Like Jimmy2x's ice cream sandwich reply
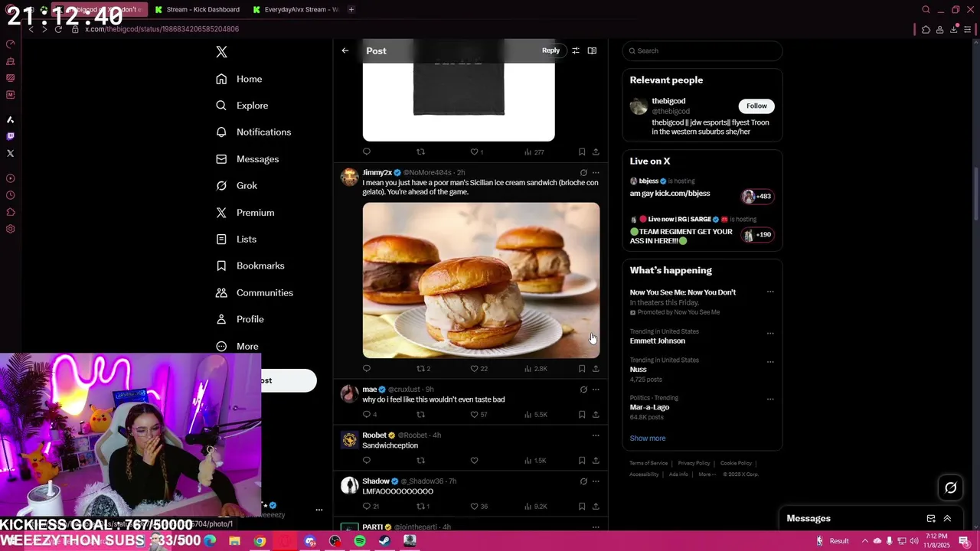The height and width of the screenshot is (551, 980). click(474, 369)
